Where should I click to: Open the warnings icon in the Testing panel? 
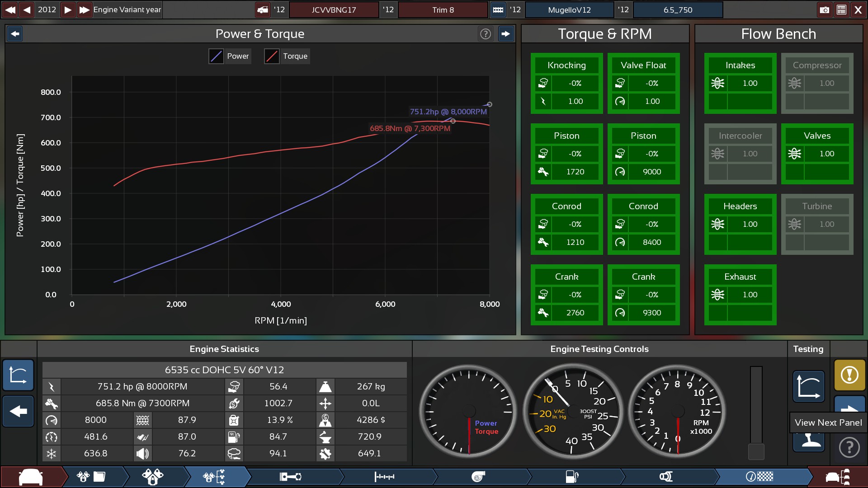click(849, 375)
